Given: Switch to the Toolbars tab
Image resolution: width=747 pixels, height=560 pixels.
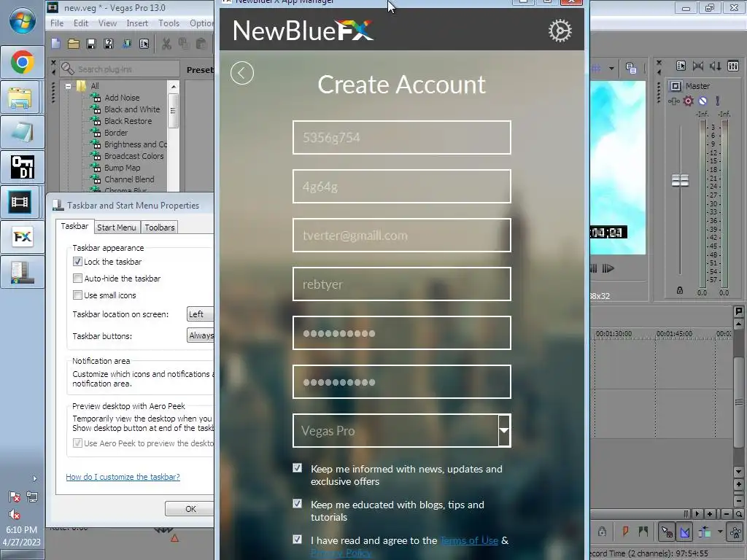Looking at the screenshot, I should point(160,227).
